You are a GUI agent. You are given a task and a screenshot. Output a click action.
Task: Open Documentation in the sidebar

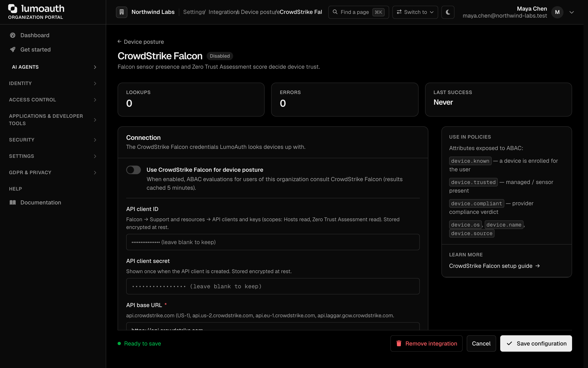pos(53,202)
